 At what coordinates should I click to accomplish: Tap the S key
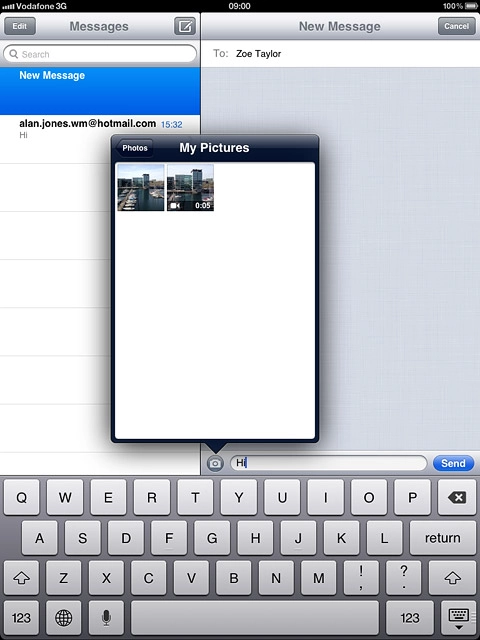point(82,538)
